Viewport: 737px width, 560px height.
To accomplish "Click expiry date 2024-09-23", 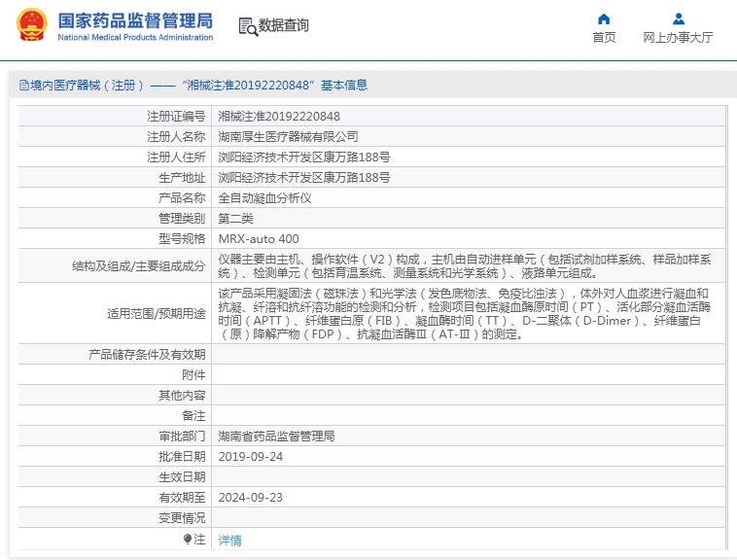I will (251, 498).
